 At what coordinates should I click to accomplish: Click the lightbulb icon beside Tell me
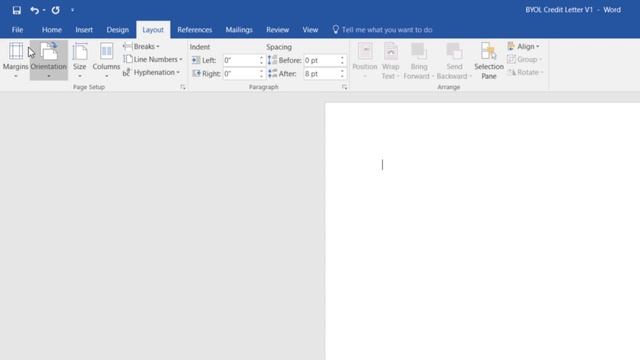pyautogui.click(x=336, y=29)
